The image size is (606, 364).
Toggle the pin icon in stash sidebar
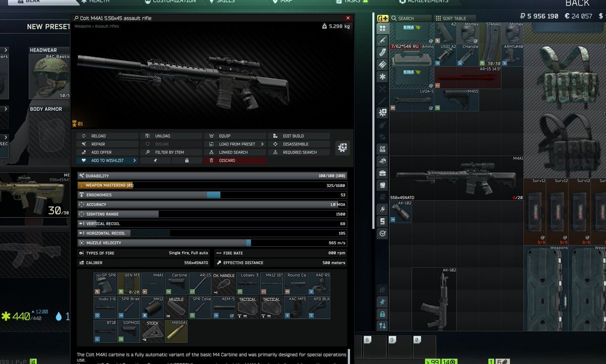click(382, 302)
